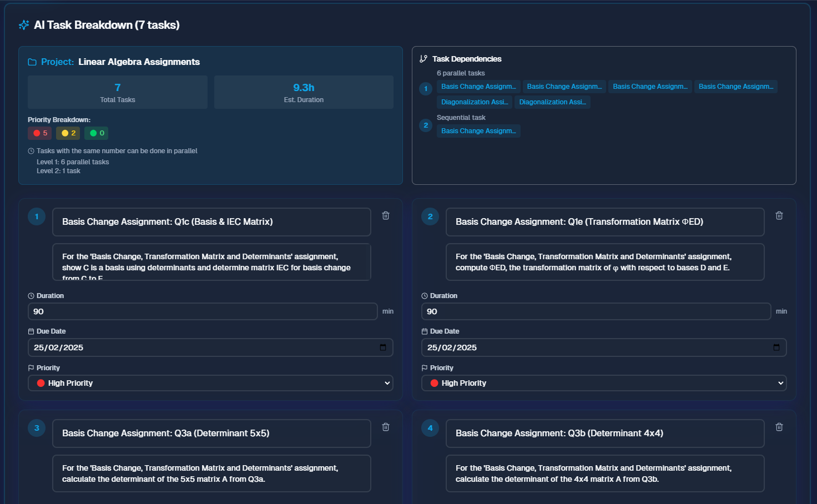Click the '6 parallel tasks' label in dependencies
Screen dimensions: 817x504
[x=461, y=73]
